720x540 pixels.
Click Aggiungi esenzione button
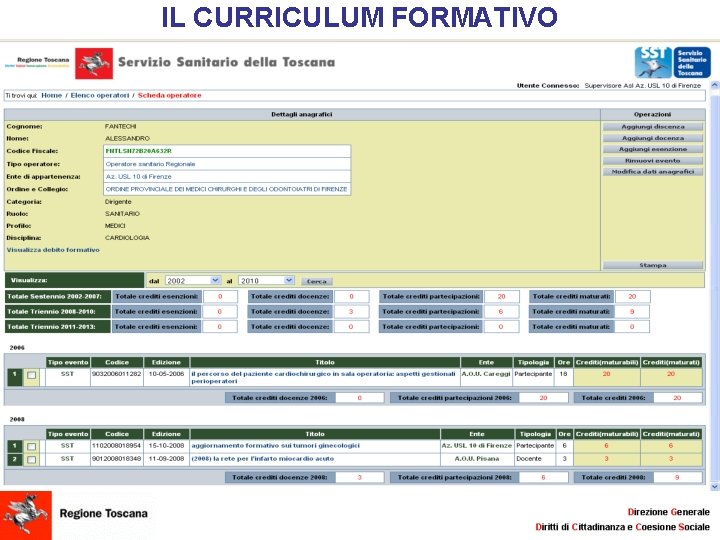[x=652, y=149]
